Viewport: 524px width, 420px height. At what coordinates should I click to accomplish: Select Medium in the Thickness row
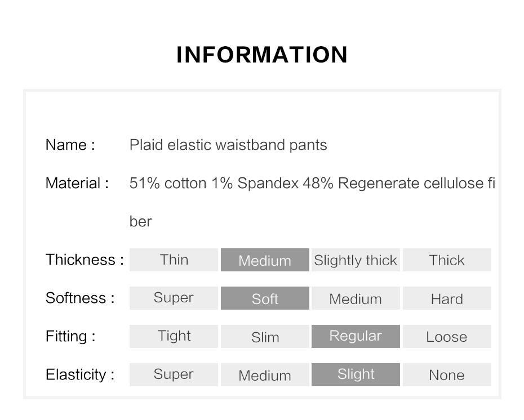265,260
